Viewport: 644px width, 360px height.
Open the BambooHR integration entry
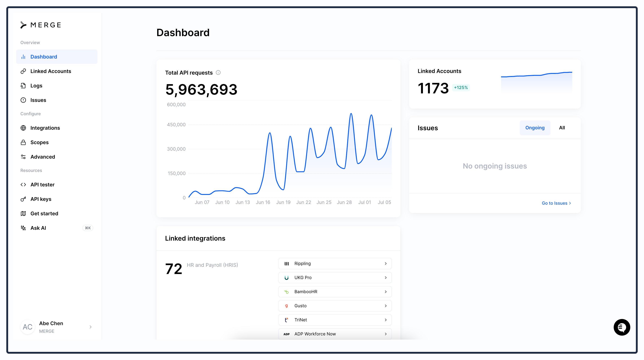pos(335,292)
